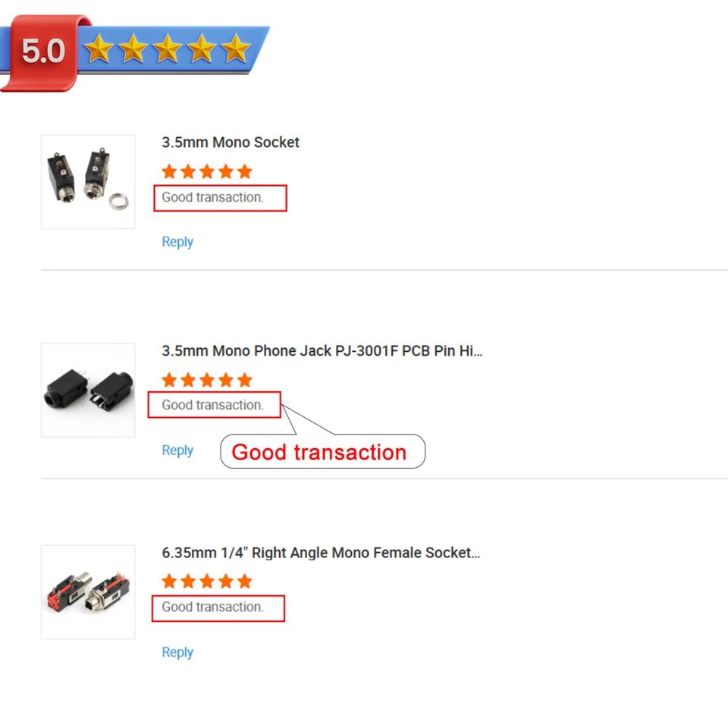
Task: Click the 5.0 rating badge
Action: pyautogui.click(x=43, y=52)
